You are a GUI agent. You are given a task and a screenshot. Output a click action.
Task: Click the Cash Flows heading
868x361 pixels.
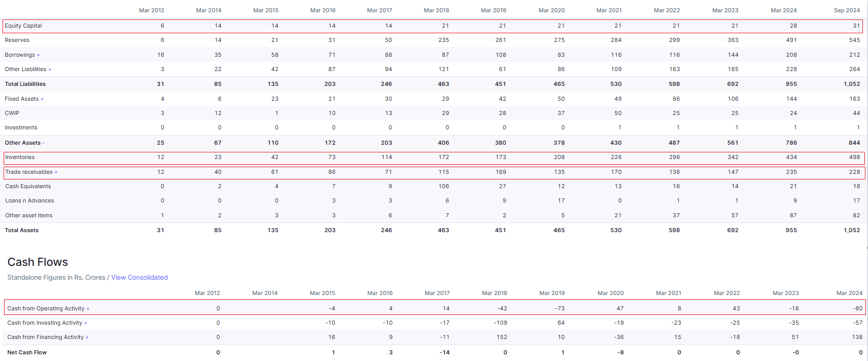click(38, 262)
